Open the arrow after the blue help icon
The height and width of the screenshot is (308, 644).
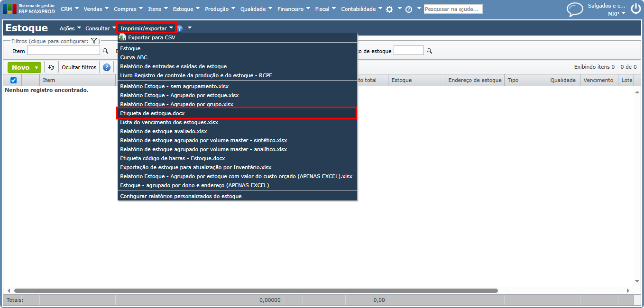pos(189,28)
